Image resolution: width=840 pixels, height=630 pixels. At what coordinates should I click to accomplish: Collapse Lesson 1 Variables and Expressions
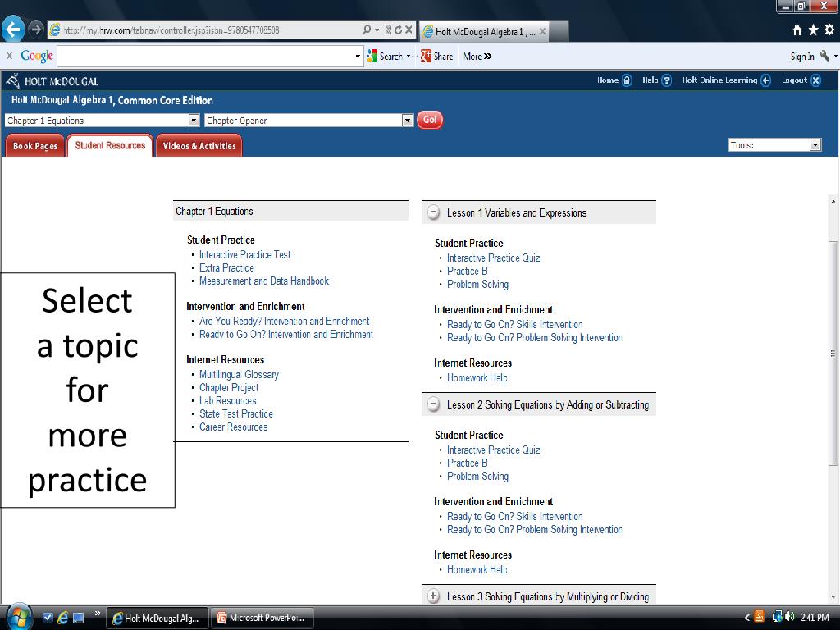[433, 212]
